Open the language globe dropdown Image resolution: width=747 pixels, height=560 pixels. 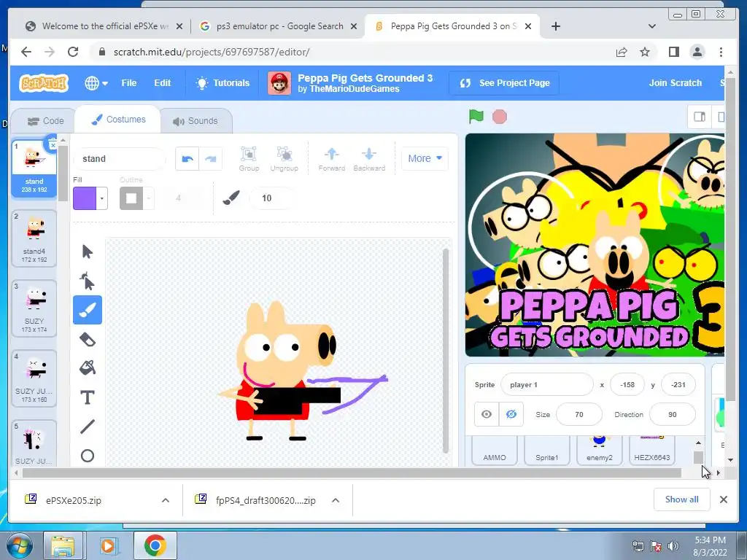96,83
